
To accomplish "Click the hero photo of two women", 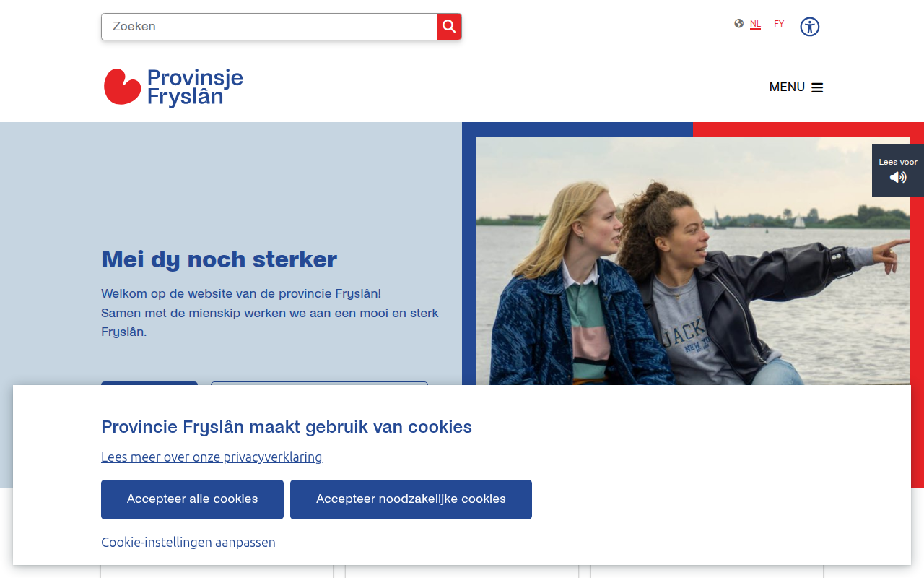I will (693, 261).
